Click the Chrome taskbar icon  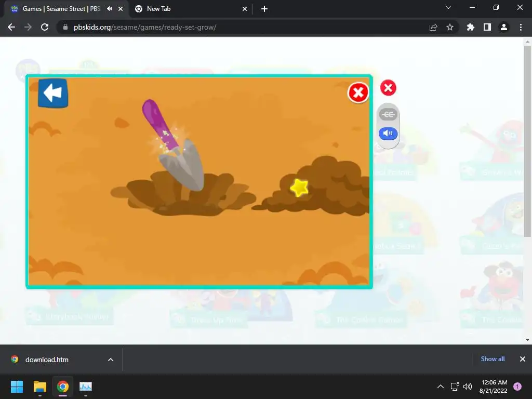pos(63,387)
